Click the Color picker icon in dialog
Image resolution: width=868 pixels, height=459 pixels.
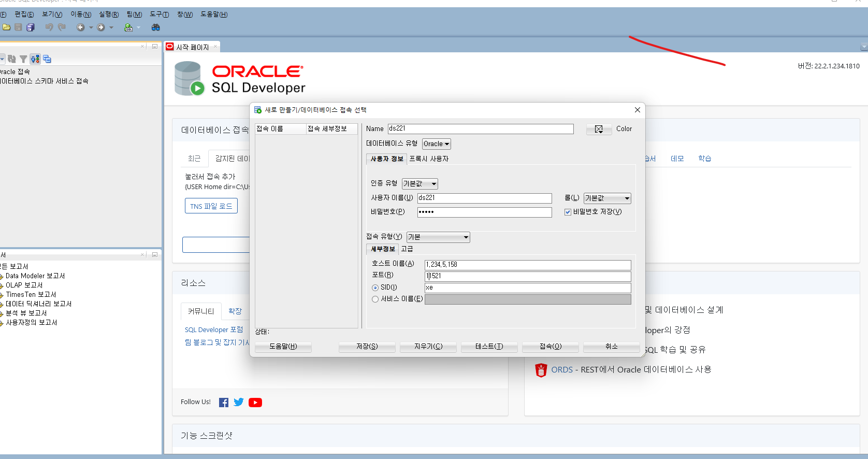(599, 129)
